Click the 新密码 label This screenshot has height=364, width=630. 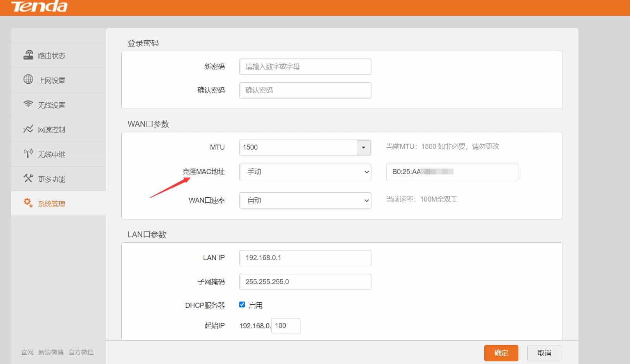[x=214, y=67]
